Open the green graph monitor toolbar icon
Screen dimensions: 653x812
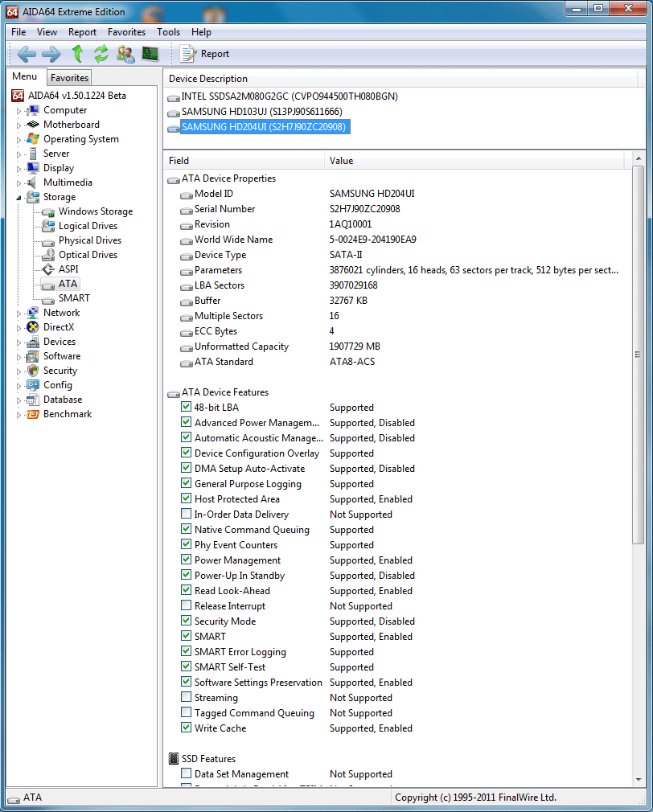coord(150,54)
